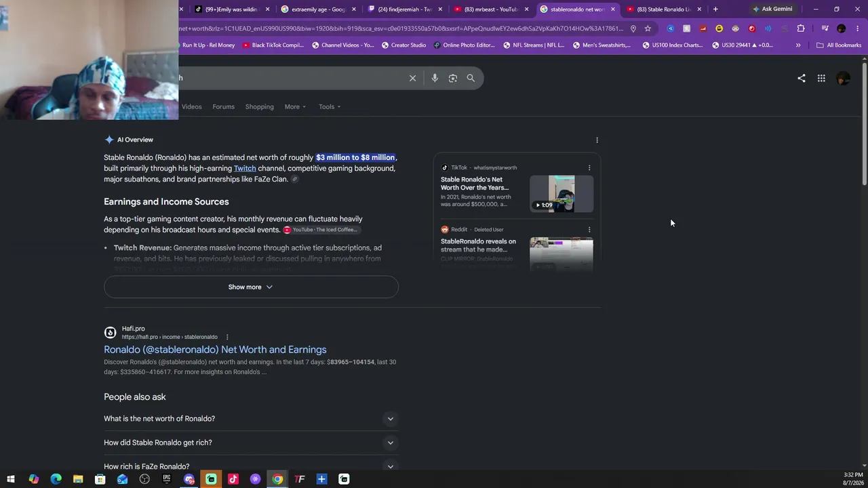Open TikTok app in the taskbar

tap(233, 479)
